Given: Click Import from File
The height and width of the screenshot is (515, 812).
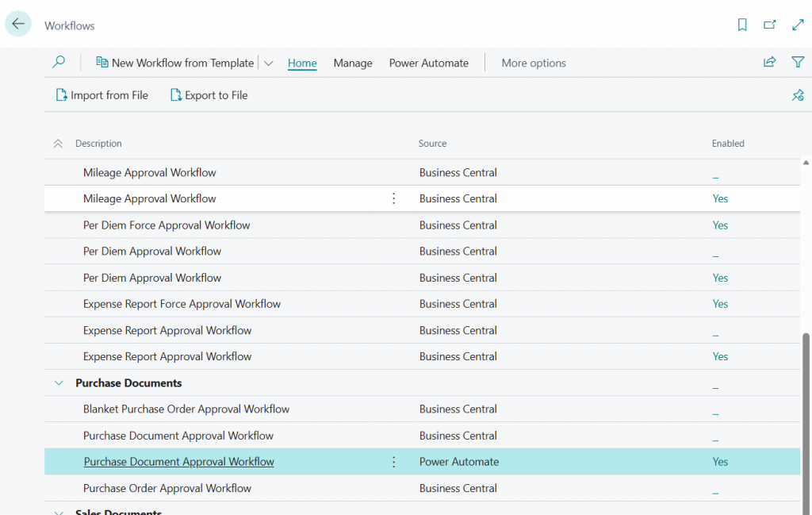Looking at the screenshot, I should 101,95.
